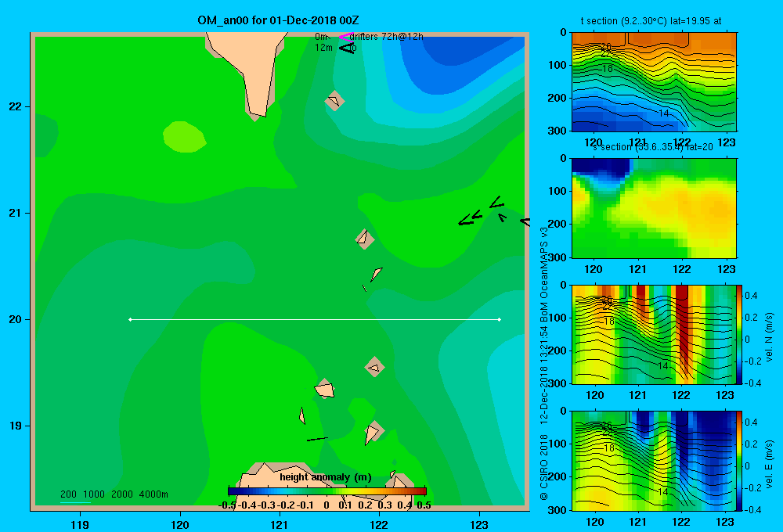Click the light green patch near 21.7N 120E
Viewport: 783px width, 532px height.
click(184, 136)
